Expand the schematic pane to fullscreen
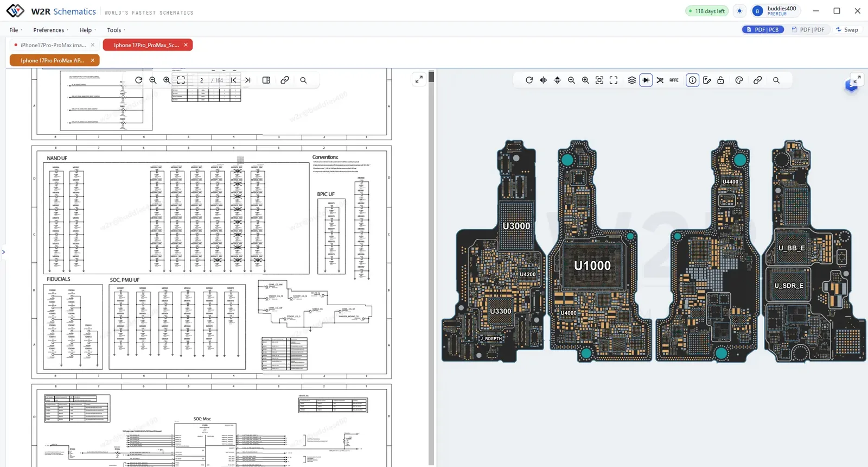 coord(419,80)
